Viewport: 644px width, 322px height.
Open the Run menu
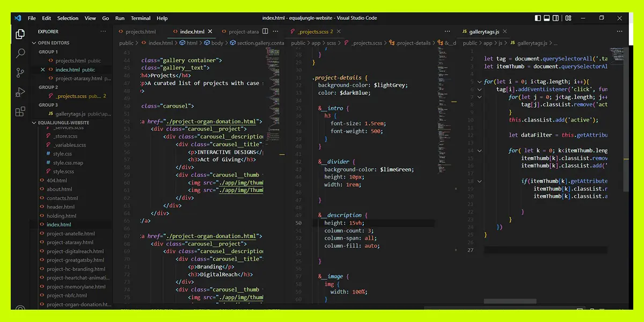(x=120, y=18)
